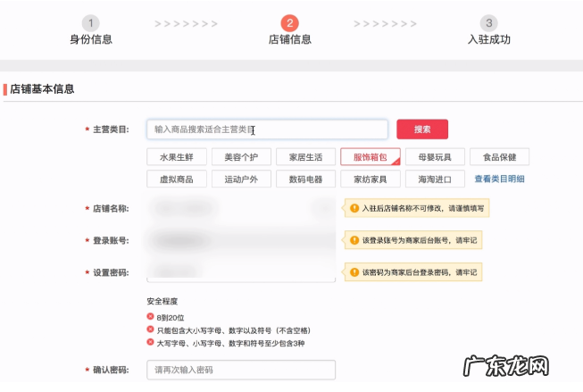Click the 主营类目 field label
This screenshot has height=392, width=583.
pos(111,129)
